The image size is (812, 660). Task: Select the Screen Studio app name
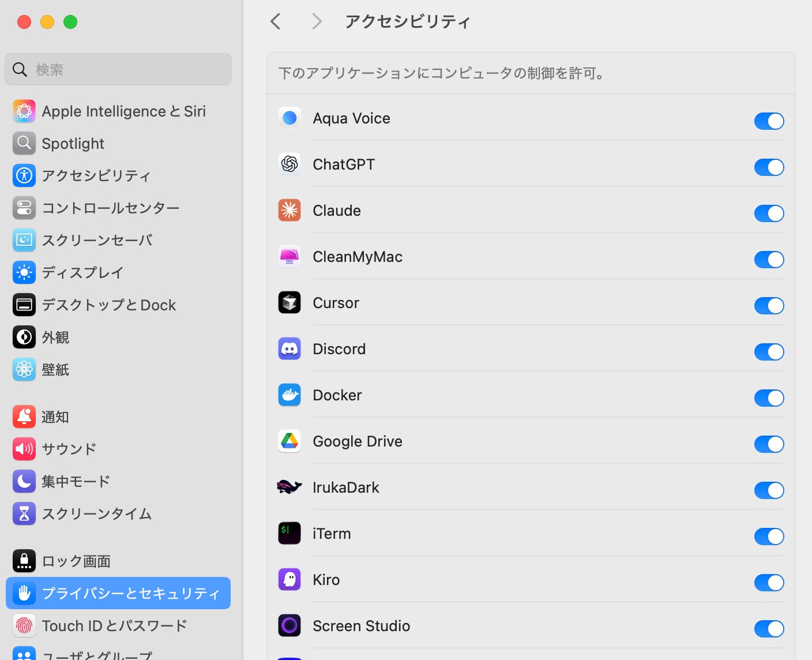pyautogui.click(x=362, y=626)
